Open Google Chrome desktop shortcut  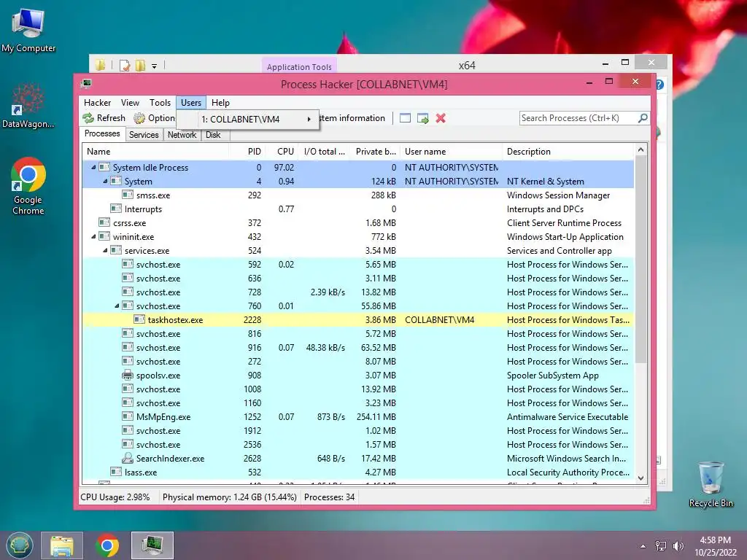pos(28,186)
